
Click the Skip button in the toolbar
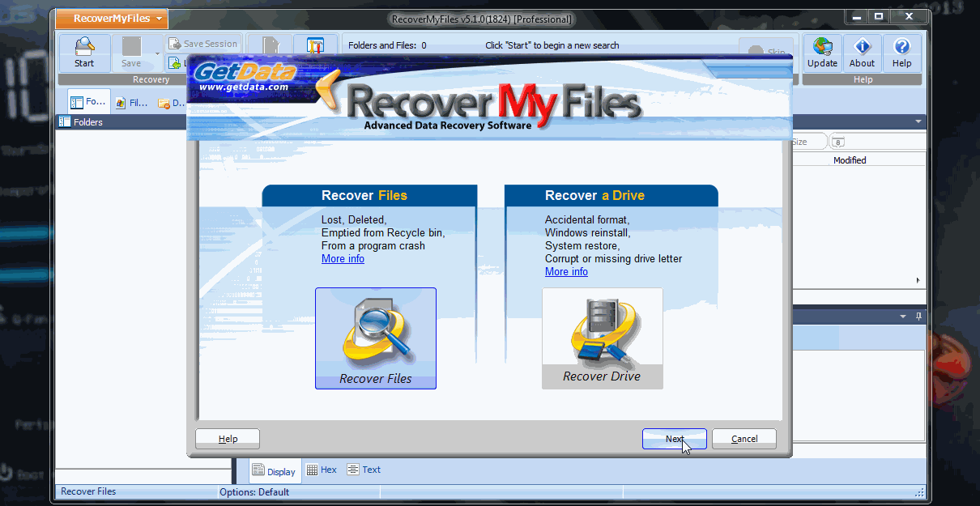[x=766, y=52]
